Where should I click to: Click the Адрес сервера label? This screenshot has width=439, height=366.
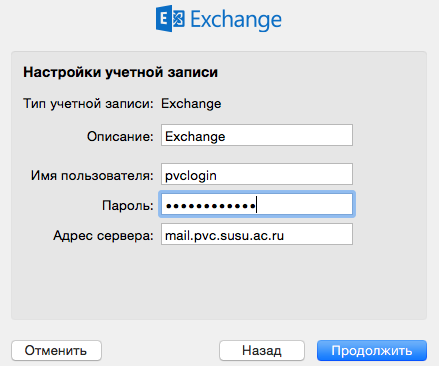(x=103, y=236)
